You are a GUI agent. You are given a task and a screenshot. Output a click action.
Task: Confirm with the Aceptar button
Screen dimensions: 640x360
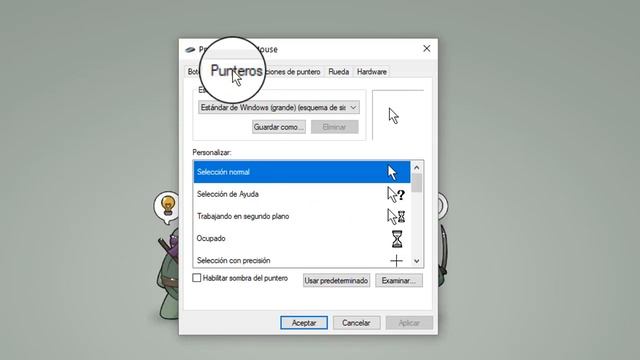pyautogui.click(x=304, y=322)
